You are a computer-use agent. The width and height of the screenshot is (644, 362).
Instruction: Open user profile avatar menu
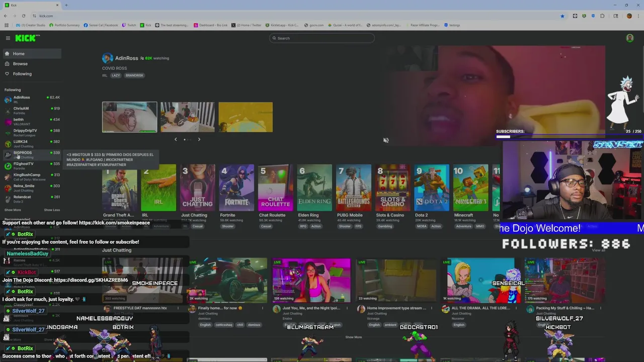coord(629,38)
